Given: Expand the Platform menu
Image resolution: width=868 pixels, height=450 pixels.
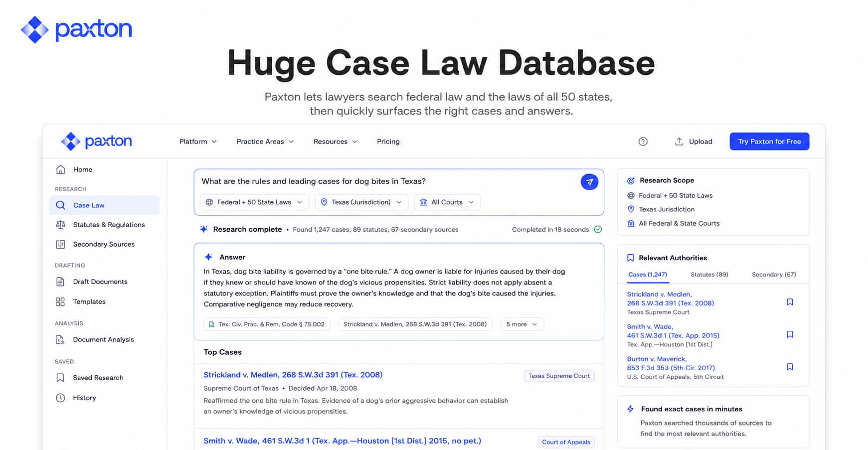Looking at the screenshot, I should pyautogui.click(x=198, y=142).
